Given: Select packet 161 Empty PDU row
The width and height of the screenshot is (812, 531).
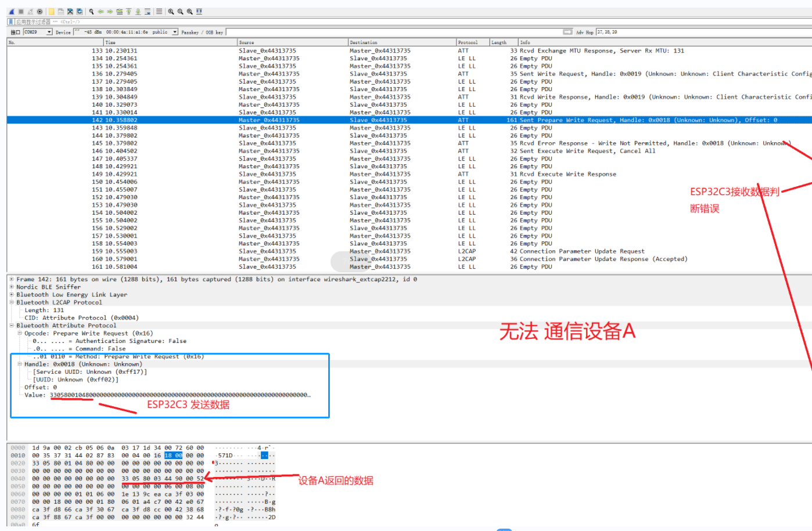Looking at the screenshot, I should coord(409,267).
